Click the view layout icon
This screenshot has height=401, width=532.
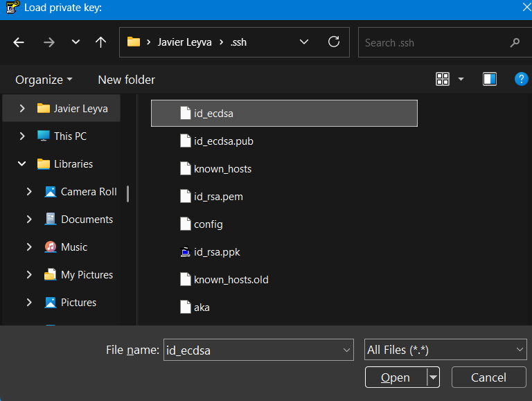(x=443, y=79)
